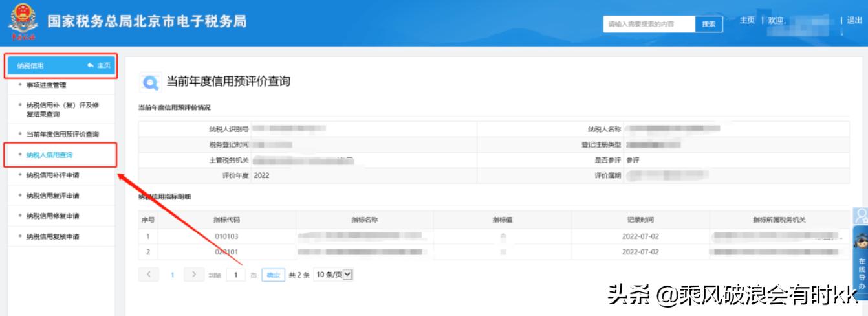Click 2022-07-02 in row 2
Viewport: 868px width, 316px height.
pos(640,251)
